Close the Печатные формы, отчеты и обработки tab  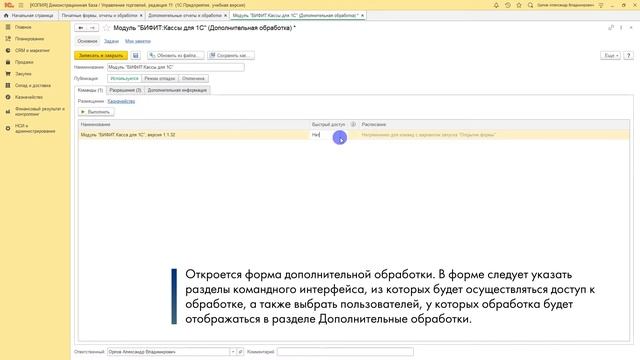tap(141, 15)
